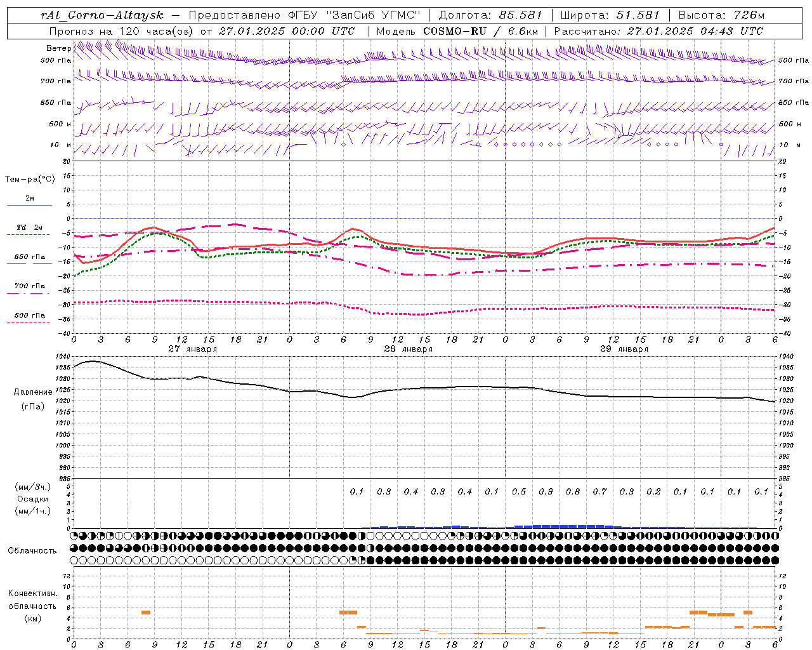Click the (мм/1ч.) precipitation unit label
812x650 pixels.
[x=33, y=511]
